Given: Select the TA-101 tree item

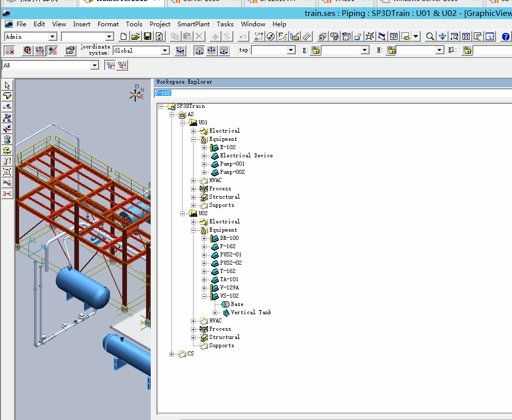Looking at the screenshot, I should click(x=229, y=279).
